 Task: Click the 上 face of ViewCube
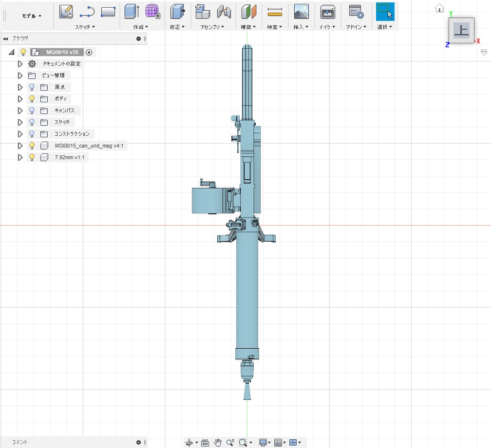[461, 30]
